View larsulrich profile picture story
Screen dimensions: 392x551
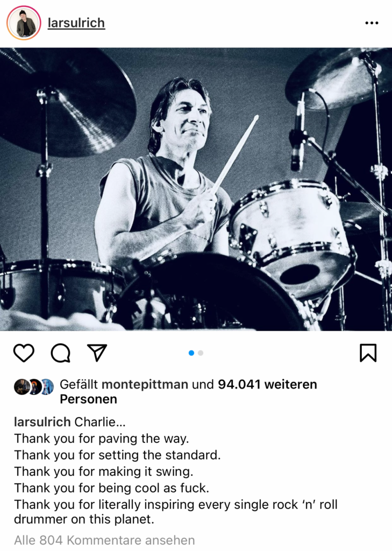24,23
